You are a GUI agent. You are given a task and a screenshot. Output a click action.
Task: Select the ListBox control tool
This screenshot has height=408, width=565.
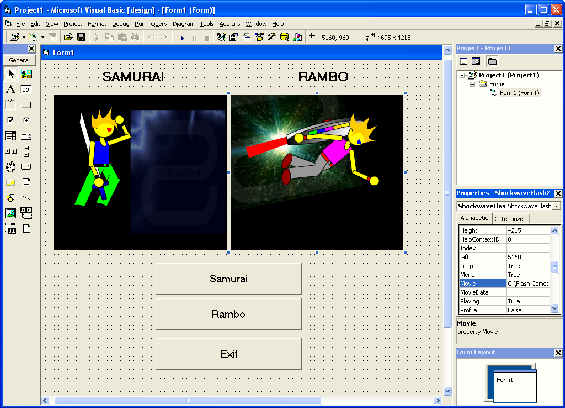click(26, 136)
